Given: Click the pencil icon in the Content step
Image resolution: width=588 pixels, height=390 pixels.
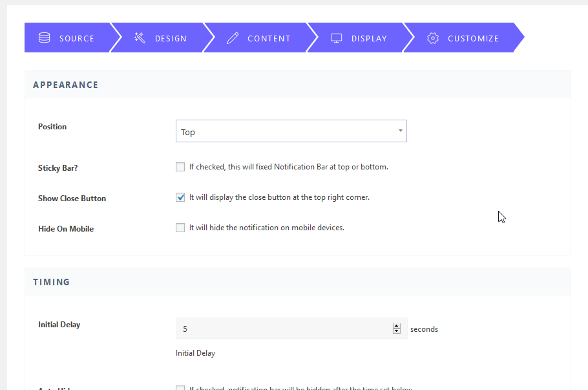Looking at the screenshot, I should pos(233,38).
